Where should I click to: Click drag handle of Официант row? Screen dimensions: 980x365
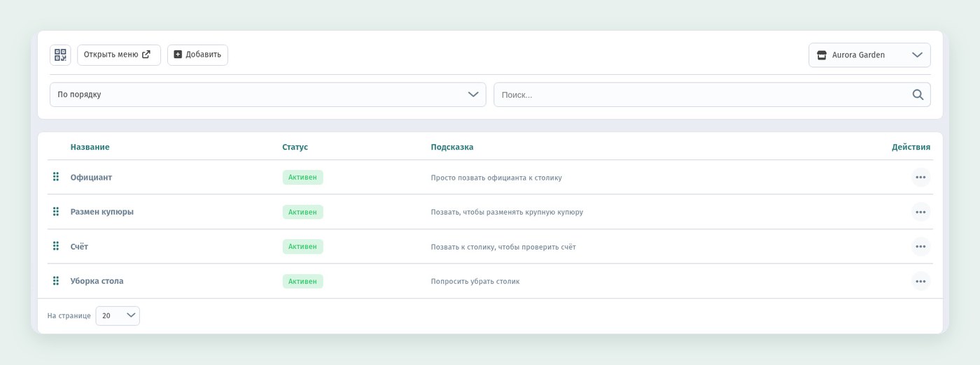[56, 177]
